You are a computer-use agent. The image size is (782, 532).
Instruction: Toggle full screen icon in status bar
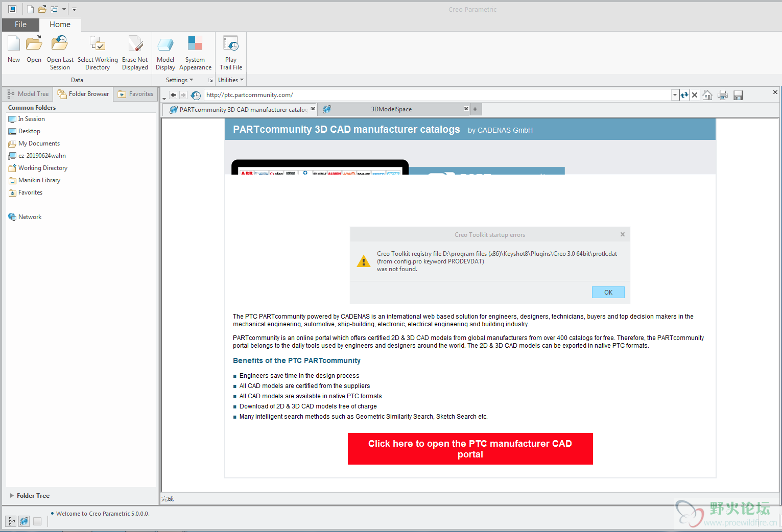pyautogui.click(x=37, y=521)
